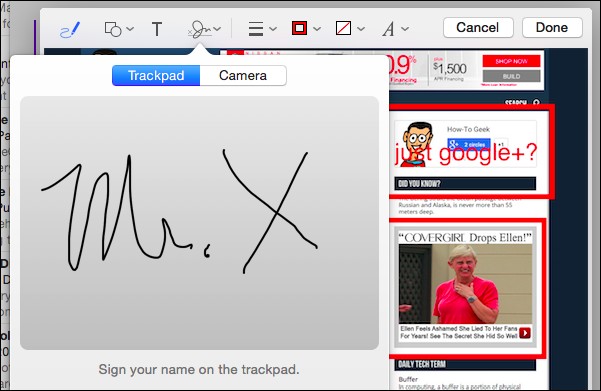Viewport: 601px width, 391px height.
Task: Click the COVERGIRL Drops Ellen ad headline
Action: pos(465,238)
